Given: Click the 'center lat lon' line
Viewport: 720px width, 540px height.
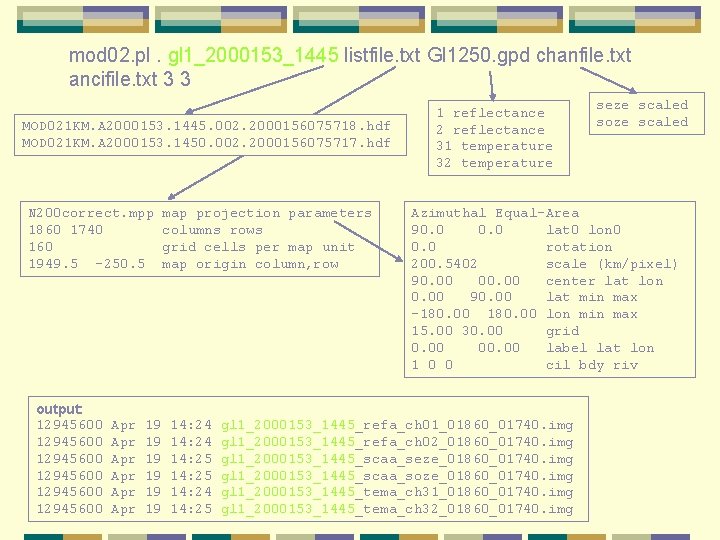Looking at the screenshot, I should coord(537,281).
